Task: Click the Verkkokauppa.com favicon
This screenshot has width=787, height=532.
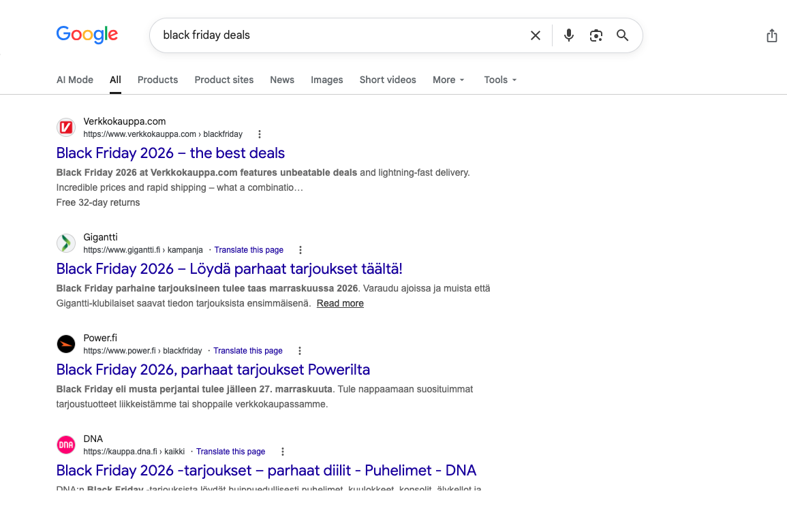Action: [x=65, y=127]
